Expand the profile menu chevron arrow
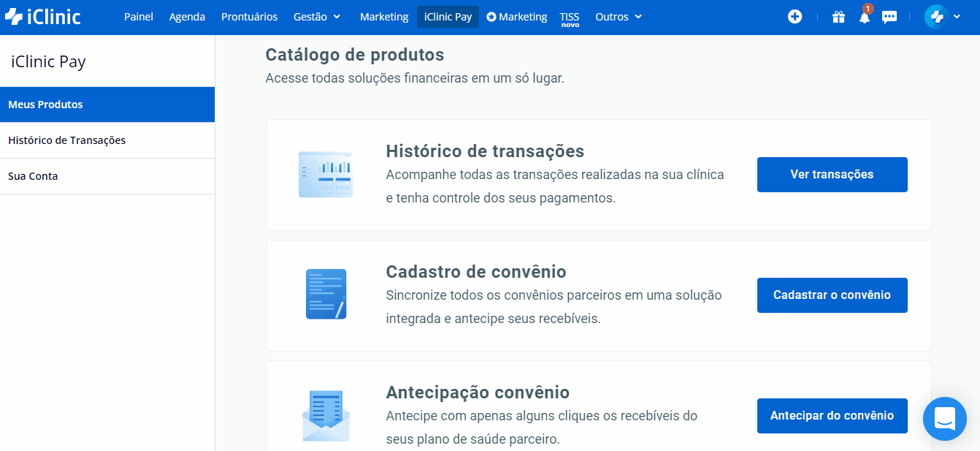 point(957,17)
